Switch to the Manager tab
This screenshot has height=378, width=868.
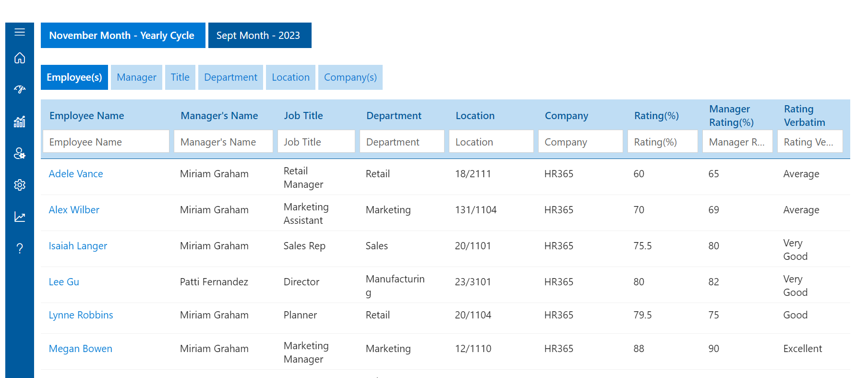[137, 77]
